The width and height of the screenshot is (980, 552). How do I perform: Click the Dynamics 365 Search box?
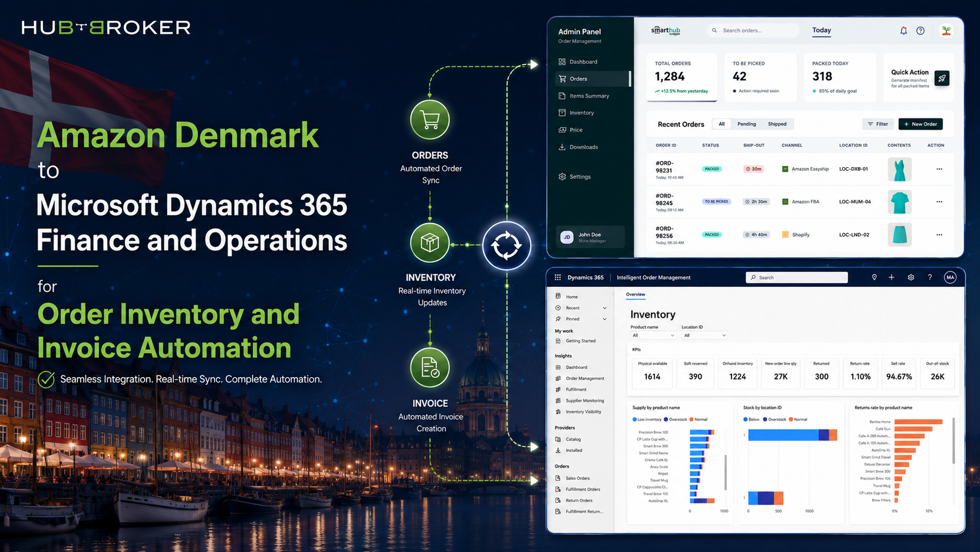[797, 277]
